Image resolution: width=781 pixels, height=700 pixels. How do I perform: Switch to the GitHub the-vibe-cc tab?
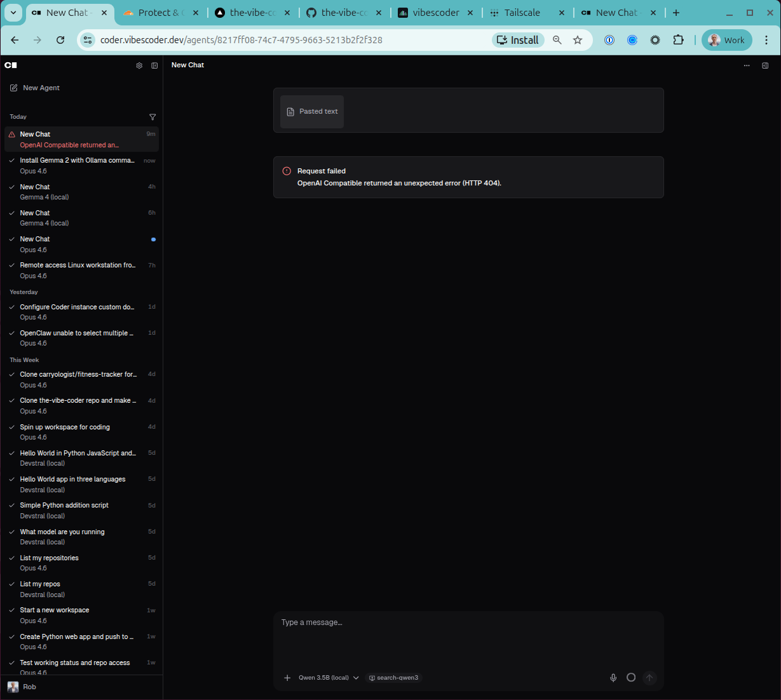[x=343, y=13]
